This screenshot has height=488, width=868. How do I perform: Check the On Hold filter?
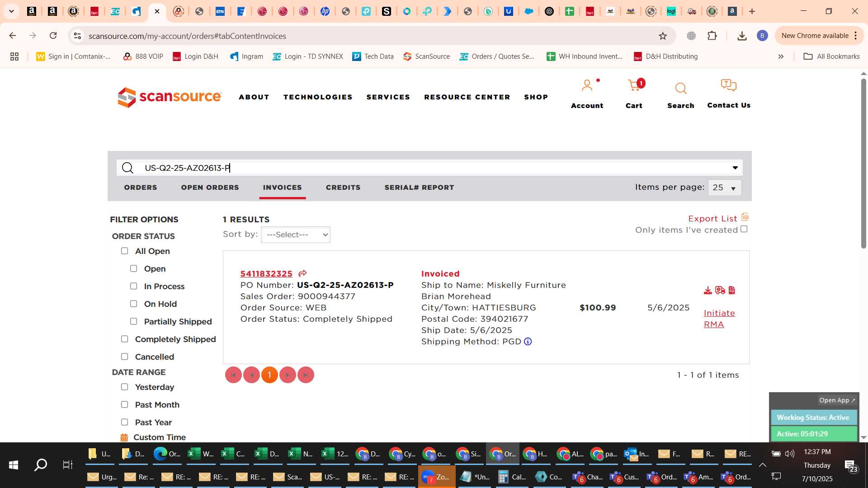133,304
